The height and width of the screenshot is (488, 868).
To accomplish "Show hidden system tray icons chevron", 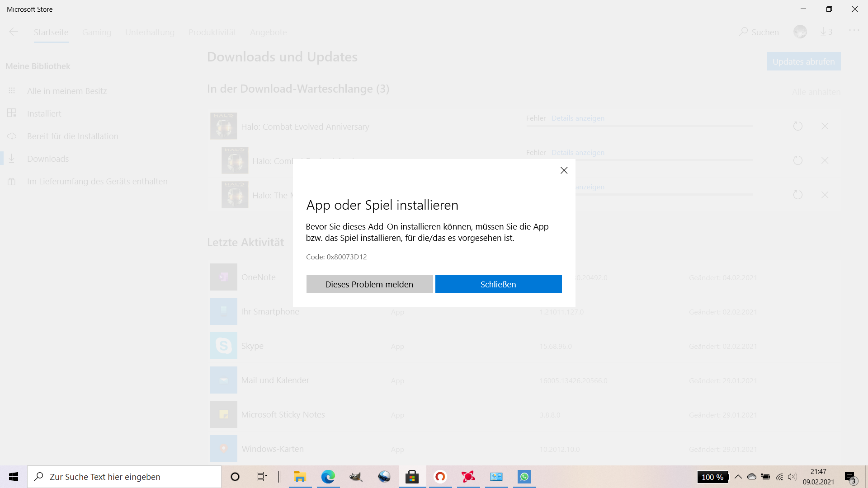I will pos(738,477).
